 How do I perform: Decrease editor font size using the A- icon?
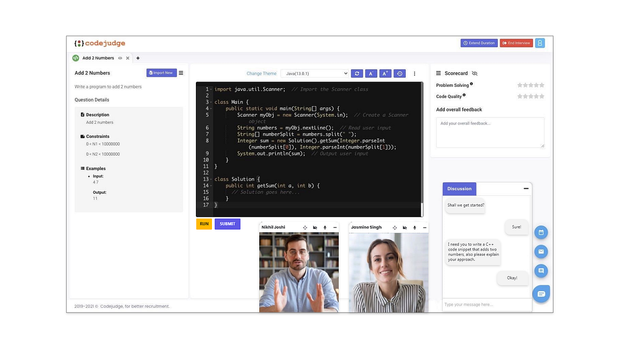pyautogui.click(x=371, y=73)
